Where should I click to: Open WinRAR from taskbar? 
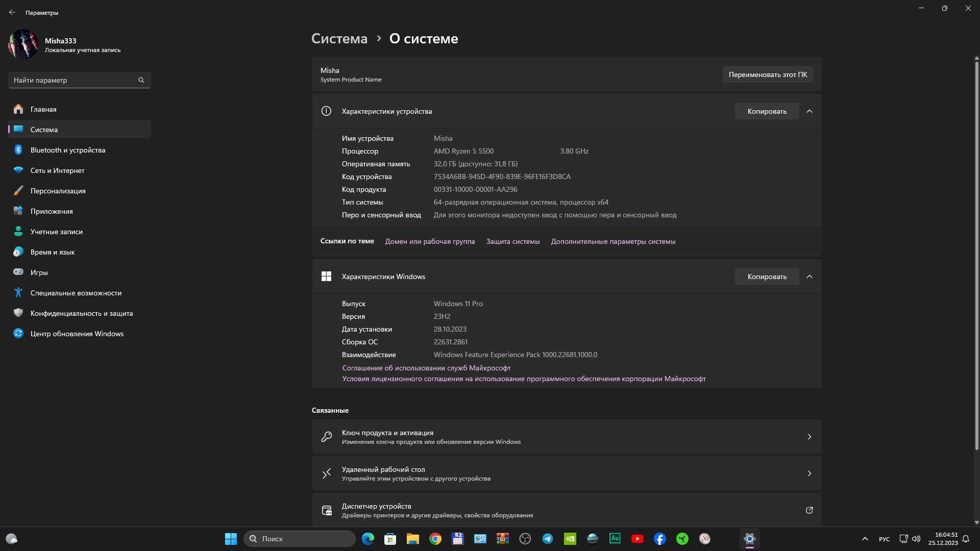tap(503, 539)
